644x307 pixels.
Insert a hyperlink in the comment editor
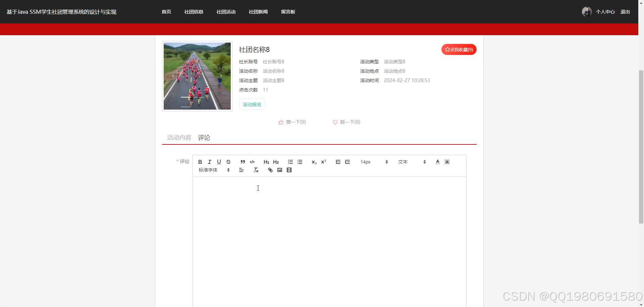[x=270, y=170]
